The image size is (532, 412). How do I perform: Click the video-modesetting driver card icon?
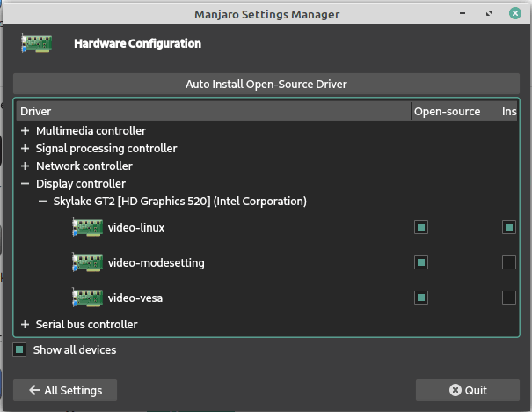[x=87, y=262]
